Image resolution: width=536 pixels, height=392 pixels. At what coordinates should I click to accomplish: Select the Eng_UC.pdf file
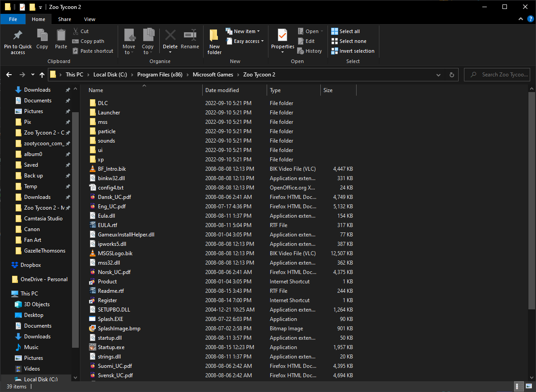[x=111, y=206]
